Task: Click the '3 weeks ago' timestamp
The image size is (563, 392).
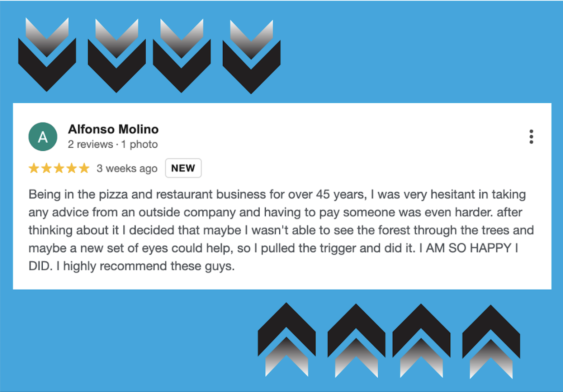Action: pyautogui.click(x=127, y=168)
